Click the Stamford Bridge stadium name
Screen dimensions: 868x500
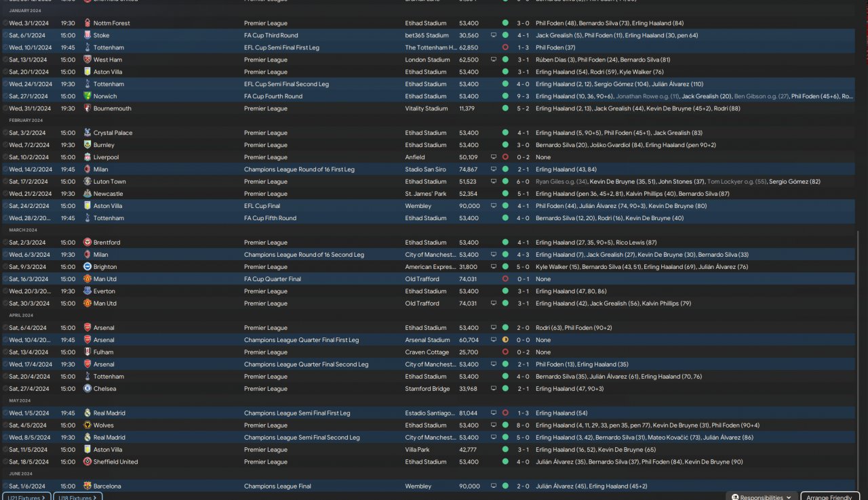tap(427, 389)
